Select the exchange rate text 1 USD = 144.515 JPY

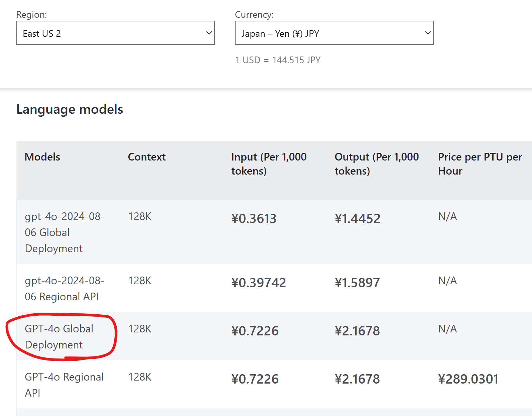[x=278, y=60]
